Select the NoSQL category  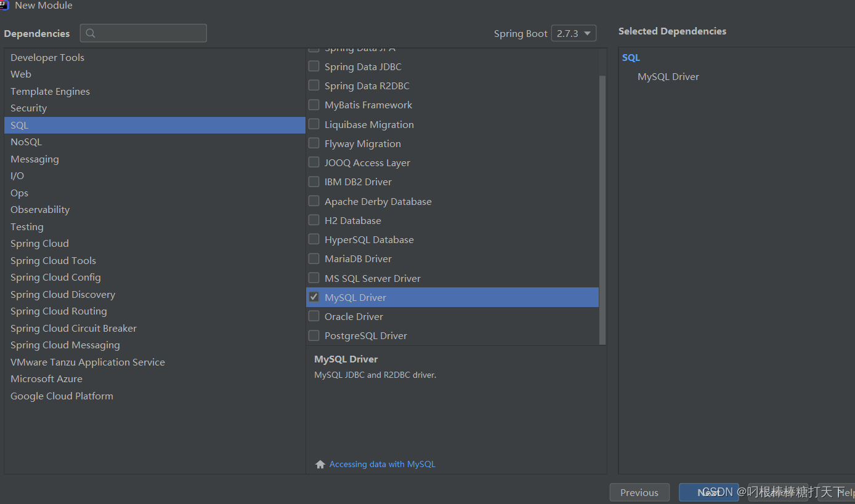pyautogui.click(x=26, y=142)
